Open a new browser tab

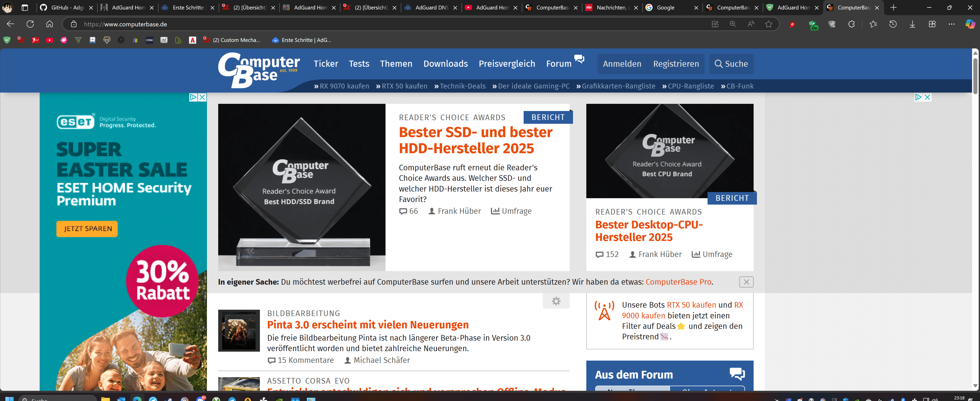point(894,8)
